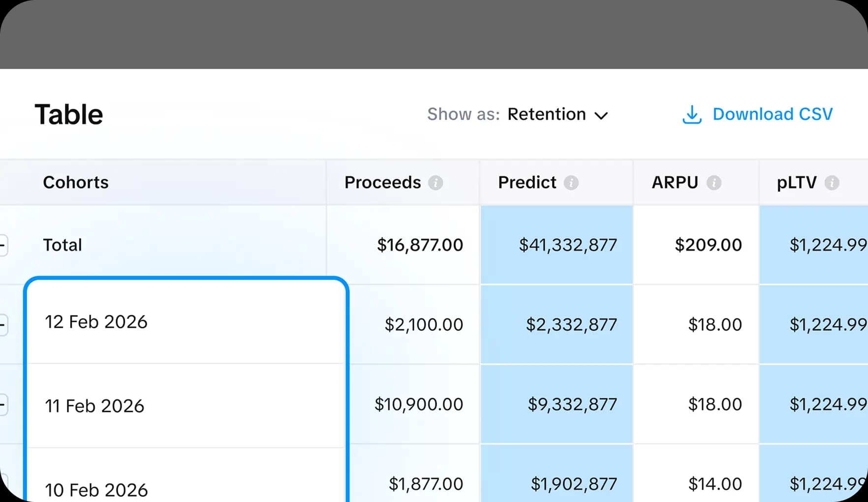Click the Table heading
This screenshot has width=868, height=502.
(68, 114)
